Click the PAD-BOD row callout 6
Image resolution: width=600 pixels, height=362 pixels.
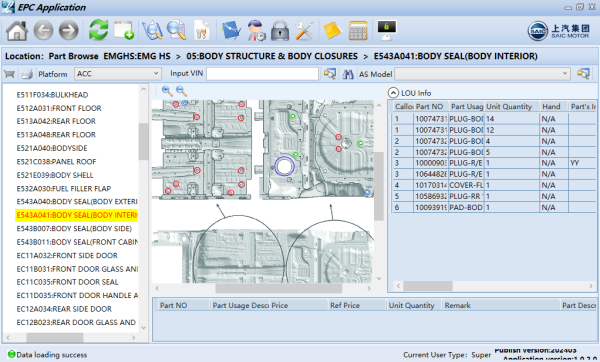(x=494, y=207)
